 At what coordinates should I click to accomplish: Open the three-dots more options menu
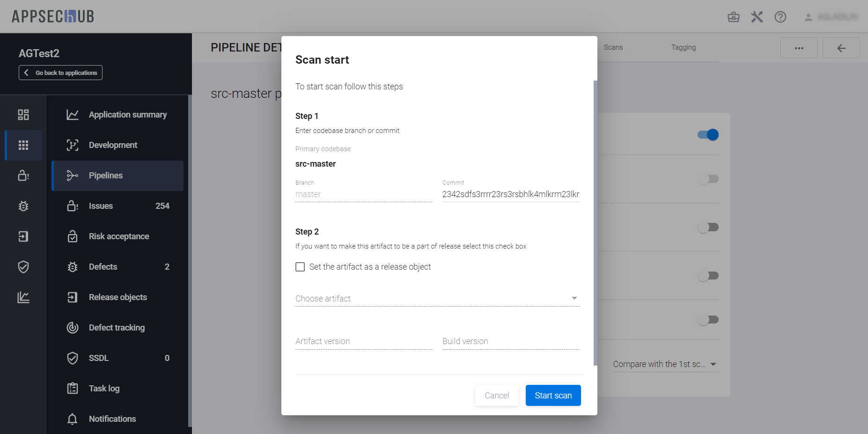tap(799, 48)
